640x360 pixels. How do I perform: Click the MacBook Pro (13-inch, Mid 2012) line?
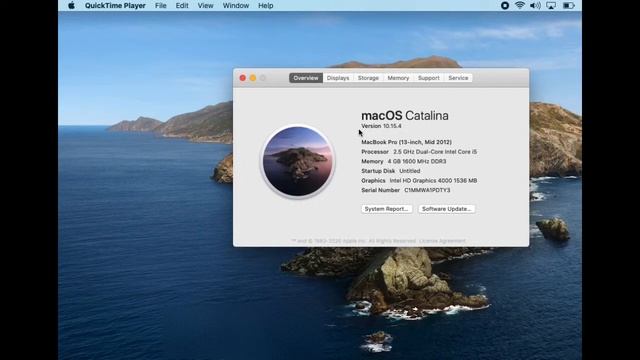click(x=406, y=142)
